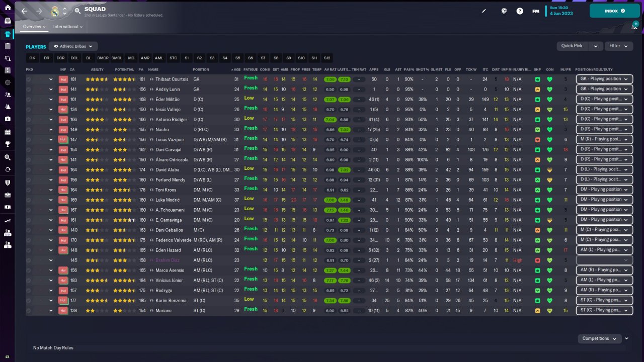Toggle the picked checkbox for Thibaut Courtois
Image resolution: width=644 pixels, height=362 pixels.
coord(29,79)
